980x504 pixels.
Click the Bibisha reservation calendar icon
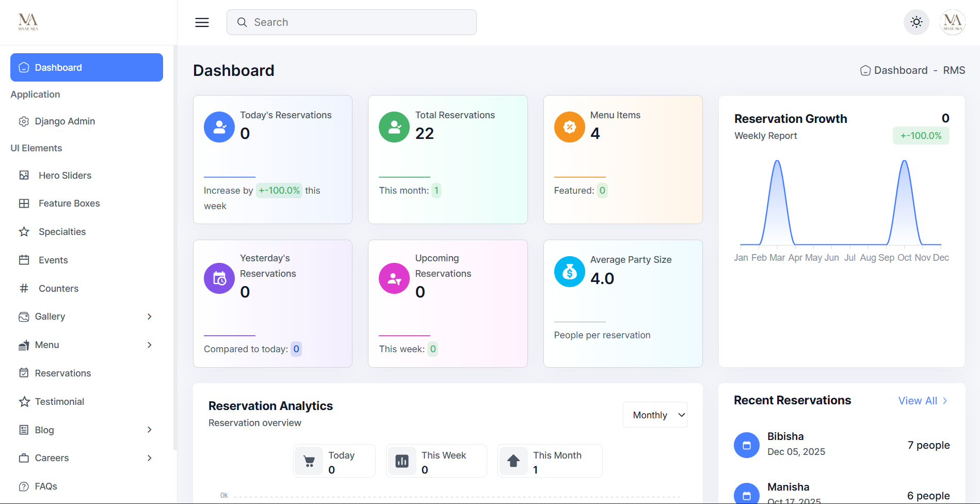click(x=746, y=445)
